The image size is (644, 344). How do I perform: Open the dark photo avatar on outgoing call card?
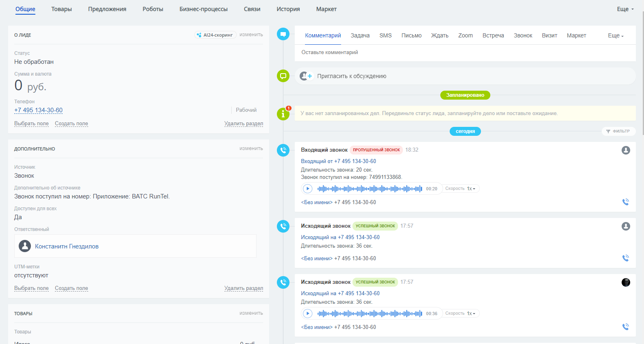click(x=626, y=282)
